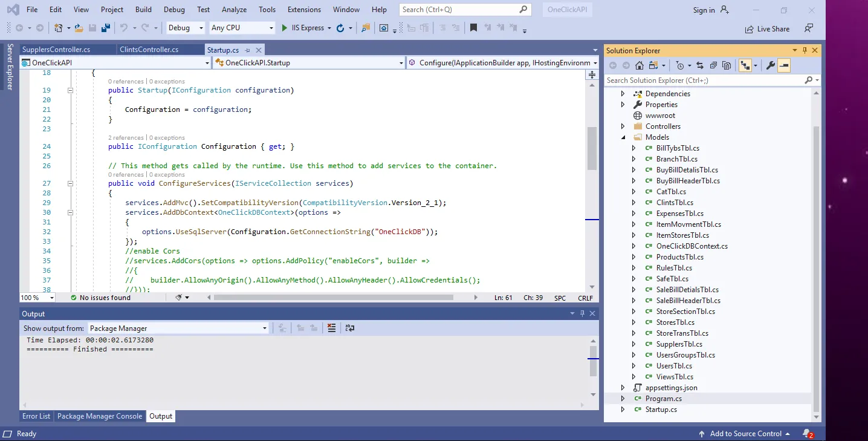Open the Debug configuration dropdown
The width and height of the screenshot is (868, 441).
point(185,28)
